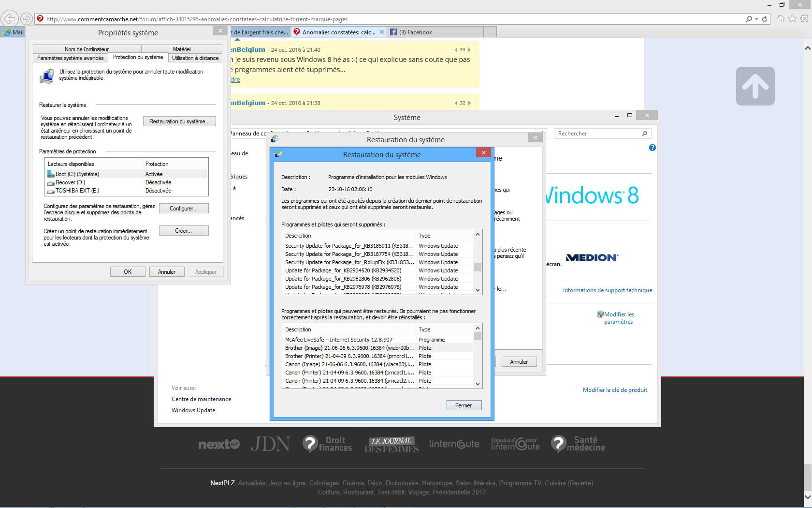Image resolution: width=812 pixels, height=508 pixels.
Task: Open the browser settings gear icon
Action: 804,19
